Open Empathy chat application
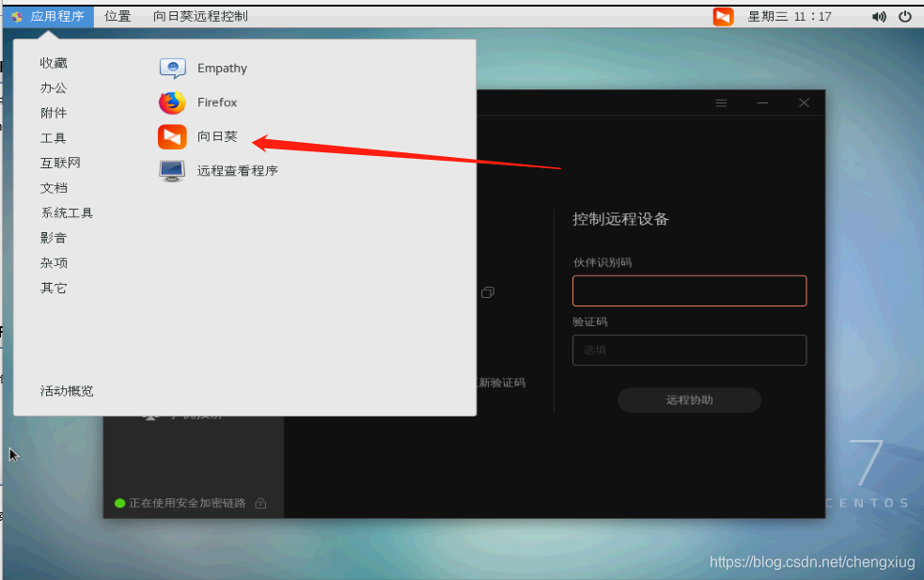The height and width of the screenshot is (580, 924). [203, 69]
